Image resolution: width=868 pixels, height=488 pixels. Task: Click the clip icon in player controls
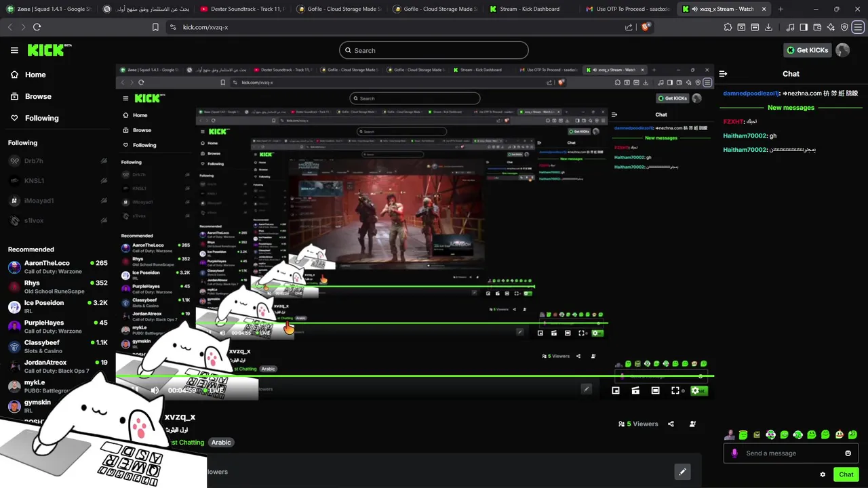tap(635, 390)
